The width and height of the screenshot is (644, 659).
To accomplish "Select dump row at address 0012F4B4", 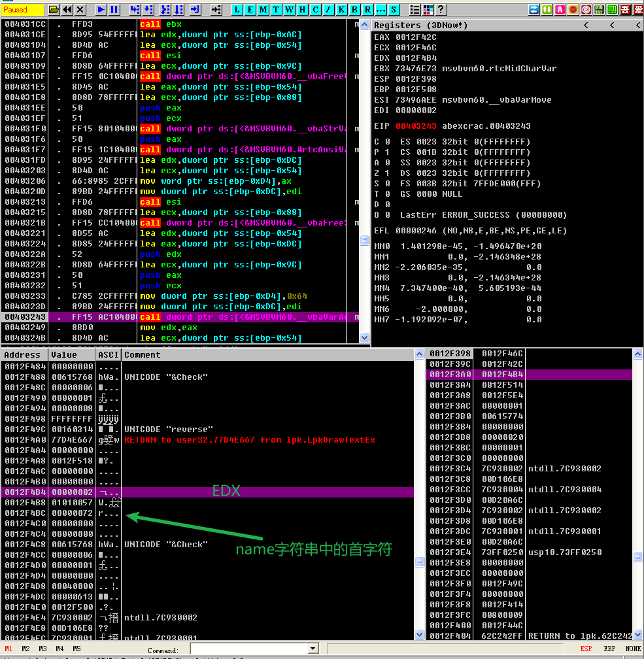I will coord(208,492).
